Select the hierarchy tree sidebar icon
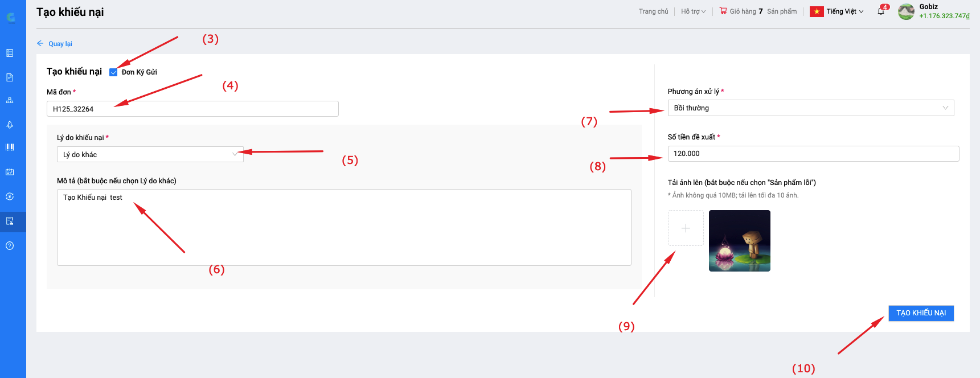This screenshot has width=980, height=378. pyautogui.click(x=10, y=100)
